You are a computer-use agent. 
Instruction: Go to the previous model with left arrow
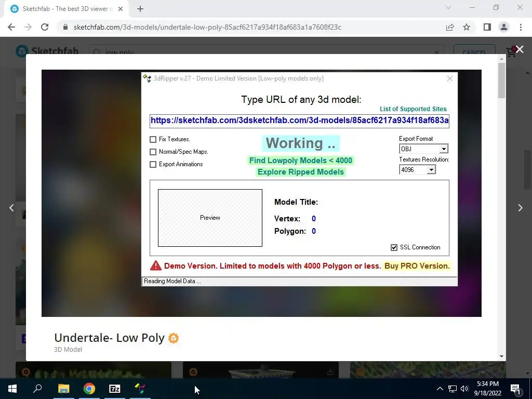(x=11, y=208)
